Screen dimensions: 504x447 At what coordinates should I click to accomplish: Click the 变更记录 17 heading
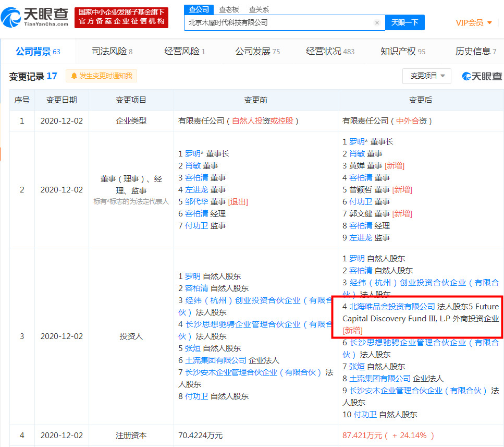(x=33, y=76)
